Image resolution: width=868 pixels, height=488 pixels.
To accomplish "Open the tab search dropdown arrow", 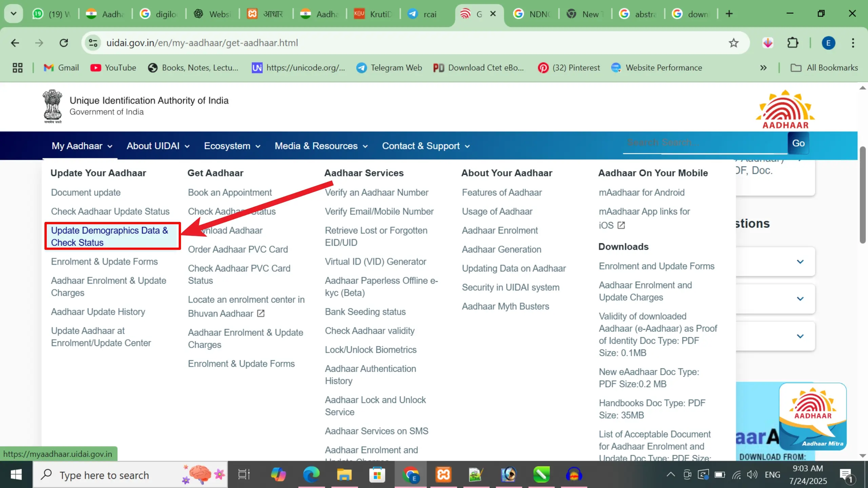I will [14, 14].
